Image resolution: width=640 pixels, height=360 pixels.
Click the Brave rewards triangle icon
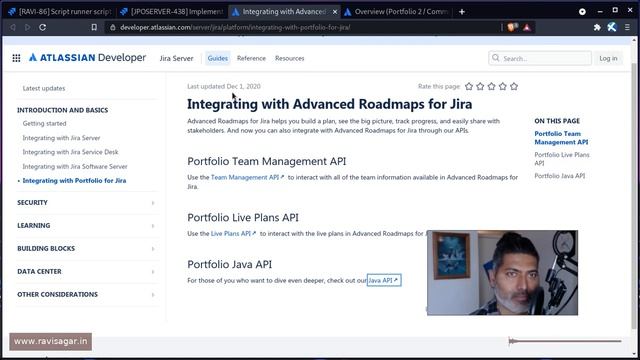527,27
